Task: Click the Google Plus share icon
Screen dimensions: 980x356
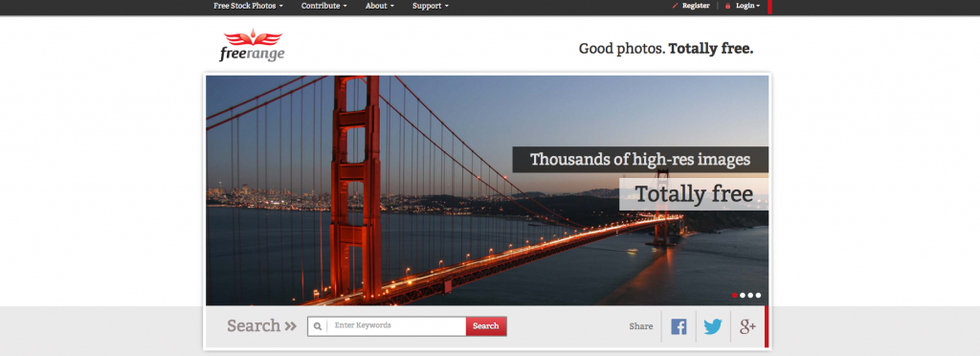Action: click(747, 326)
